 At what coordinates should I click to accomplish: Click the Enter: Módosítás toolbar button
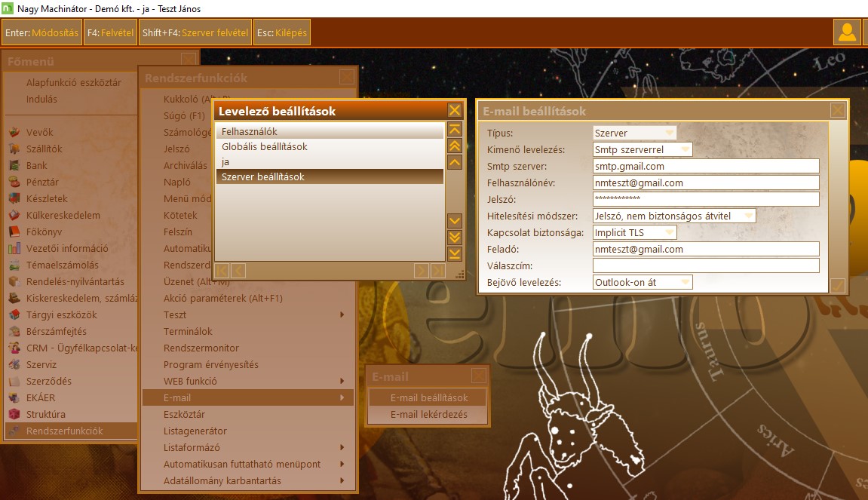click(42, 32)
